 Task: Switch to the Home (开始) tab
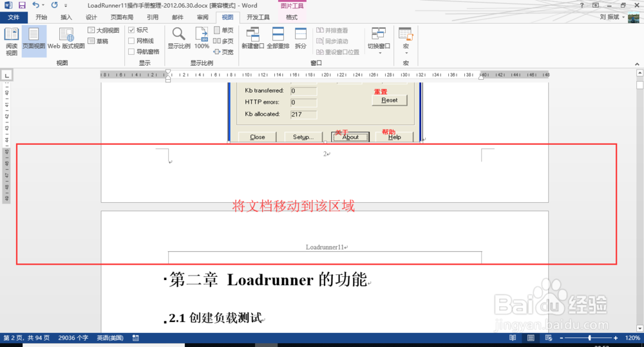[41, 17]
